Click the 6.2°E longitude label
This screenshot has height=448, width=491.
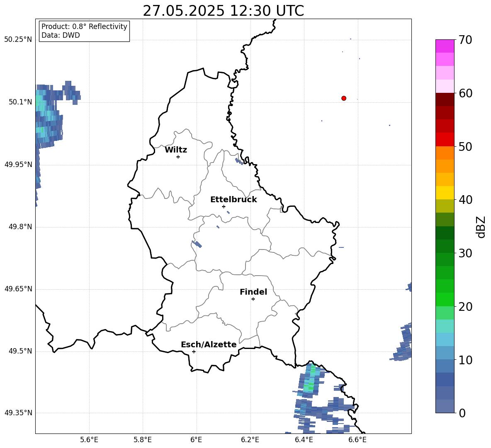(250, 440)
